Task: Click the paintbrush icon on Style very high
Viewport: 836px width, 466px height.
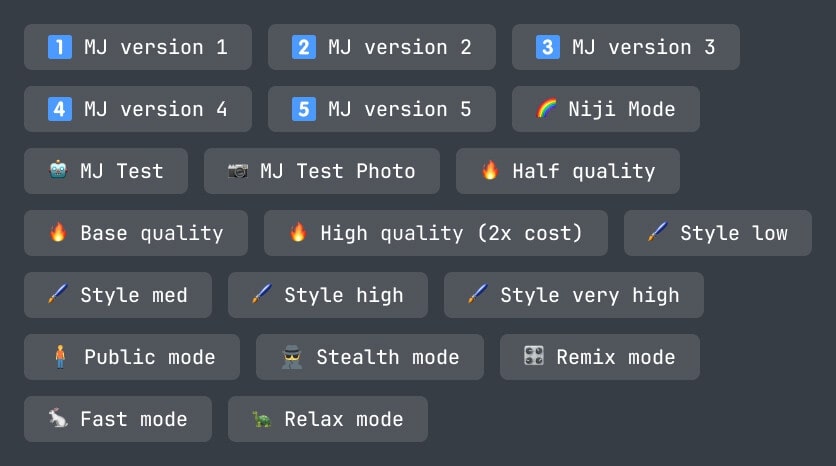Action: 478,294
